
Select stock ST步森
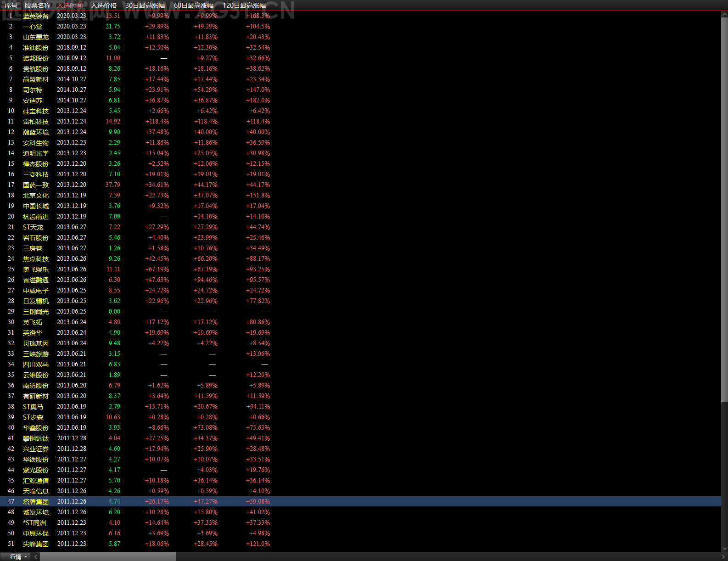[x=33, y=417]
